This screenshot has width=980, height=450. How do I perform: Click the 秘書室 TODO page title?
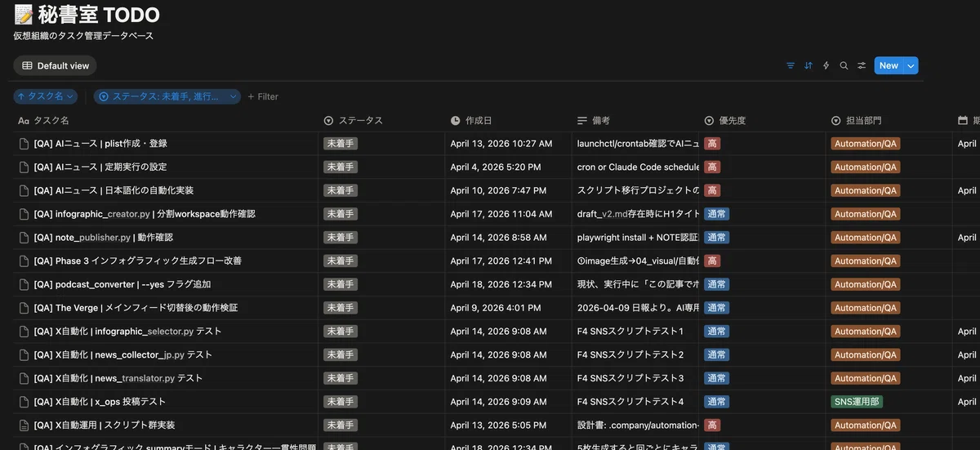[99, 14]
